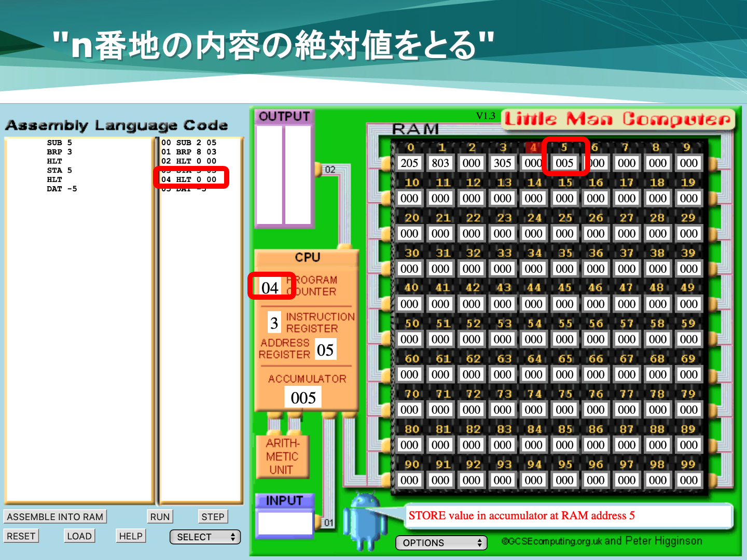Click the LOAD button
The height and width of the screenshot is (560, 747).
point(79,536)
